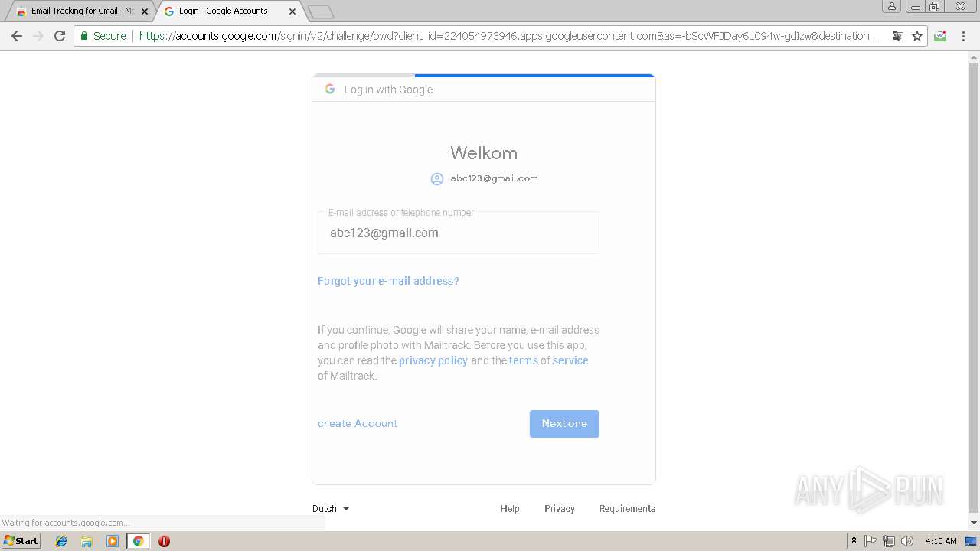Open the Forgot your e-mail address link
The image size is (980, 551).
click(x=388, y=281)
